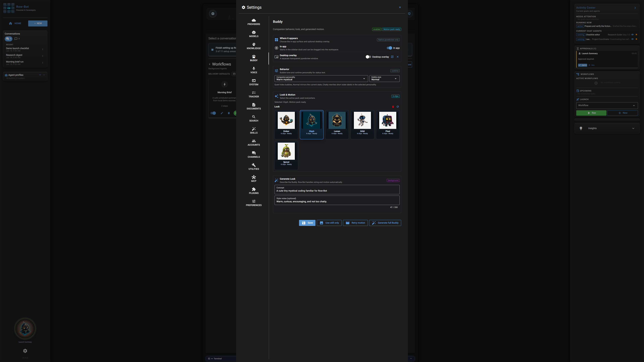This screenshot has width=644, height=362.
Task: View the Project Coordinator agent with eye icon
Action: coord(632,39)
